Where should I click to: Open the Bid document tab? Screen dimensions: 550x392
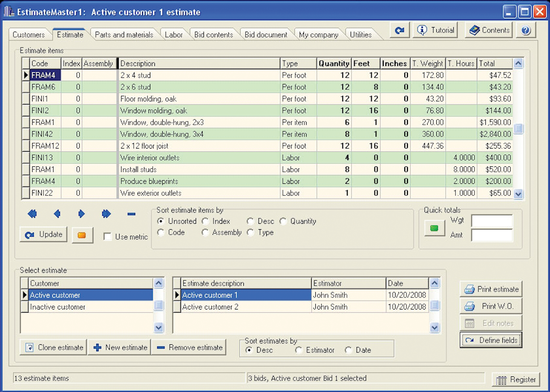coord(266,34)
